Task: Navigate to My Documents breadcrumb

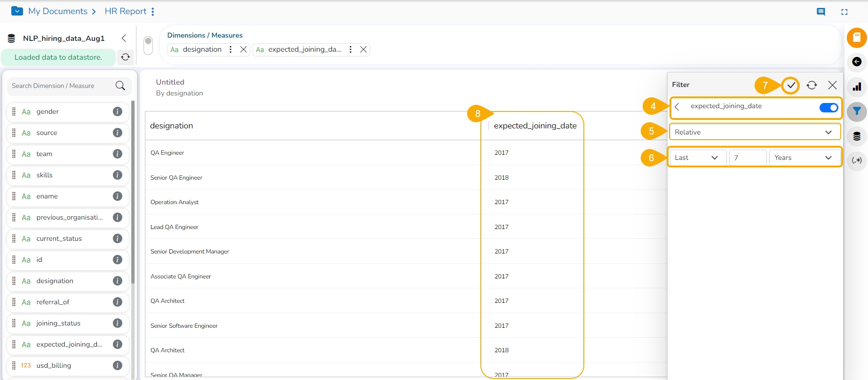Action: point(57,11)
